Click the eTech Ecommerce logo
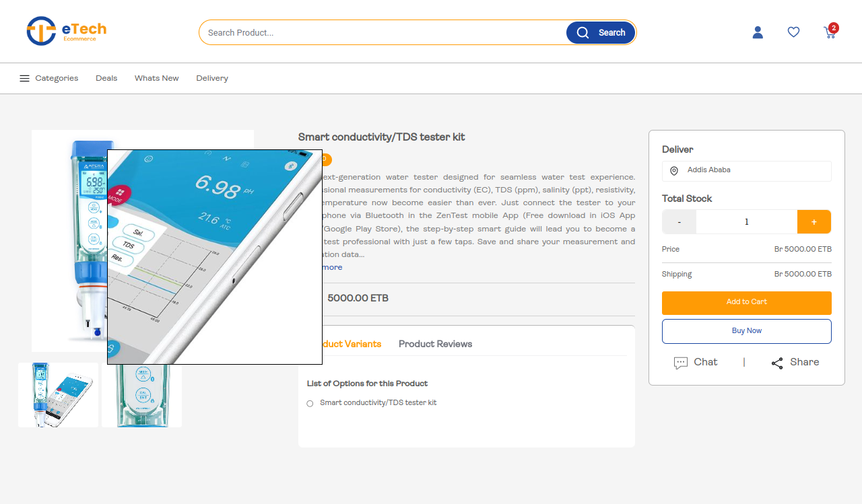This screenshot has width=862, height=504. click(66, 31)
